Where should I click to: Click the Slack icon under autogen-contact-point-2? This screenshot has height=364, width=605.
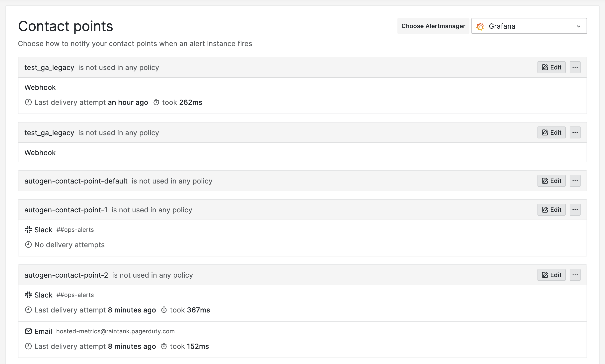29,295
